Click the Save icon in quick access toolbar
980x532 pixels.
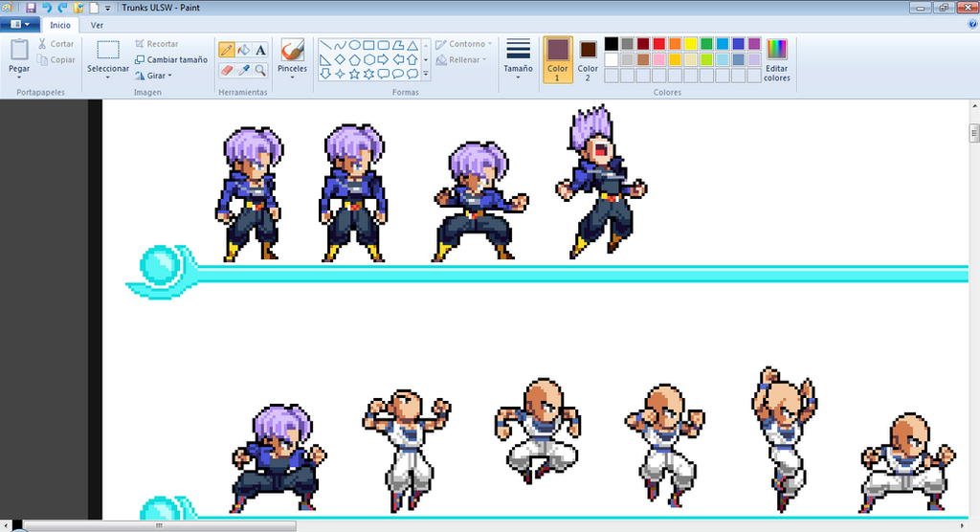31,8
